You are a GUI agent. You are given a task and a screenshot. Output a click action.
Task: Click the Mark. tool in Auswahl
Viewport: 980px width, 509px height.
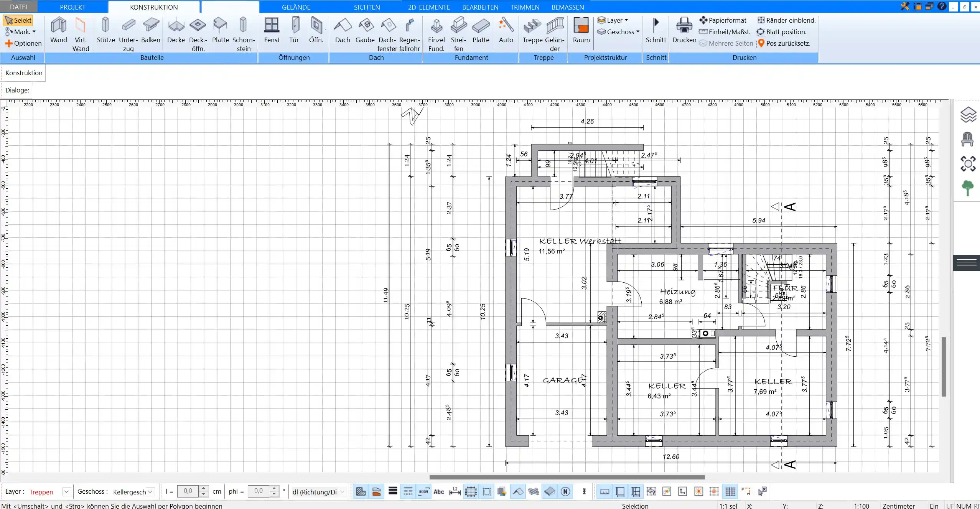[x=18, y=31]
